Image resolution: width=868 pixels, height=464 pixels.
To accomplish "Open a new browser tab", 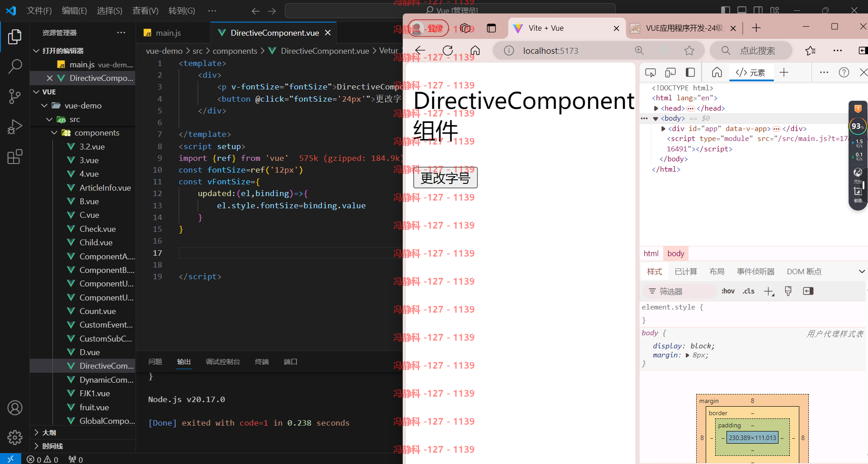I will [756, 28].
